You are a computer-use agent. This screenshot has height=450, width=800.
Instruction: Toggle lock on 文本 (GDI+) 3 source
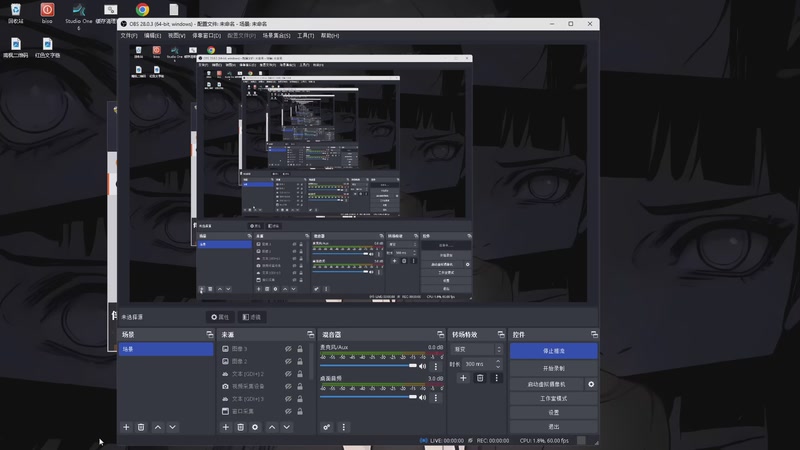300,399
